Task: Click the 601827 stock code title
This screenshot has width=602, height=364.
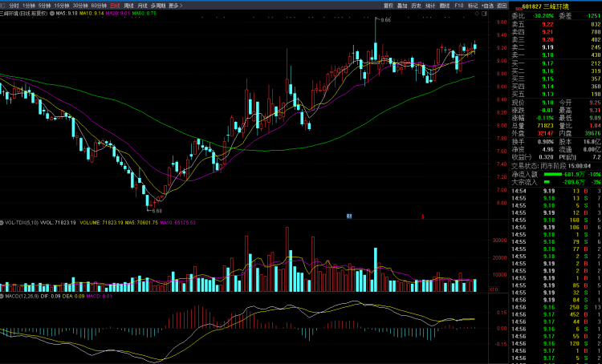Action: pos(533,5)
